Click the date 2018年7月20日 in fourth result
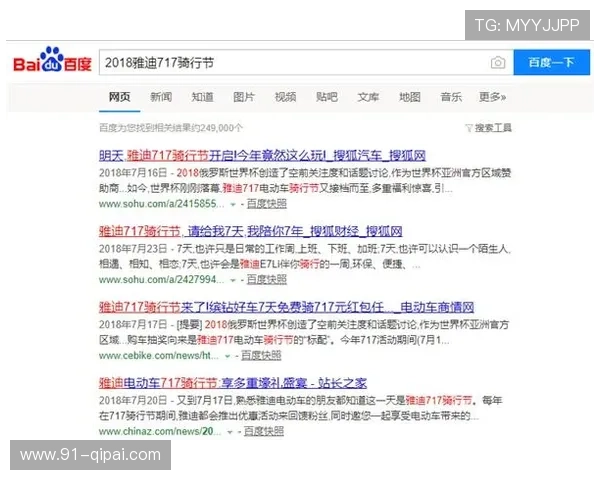This screenshot has height=480, width=600. click(x=133, y=400)
